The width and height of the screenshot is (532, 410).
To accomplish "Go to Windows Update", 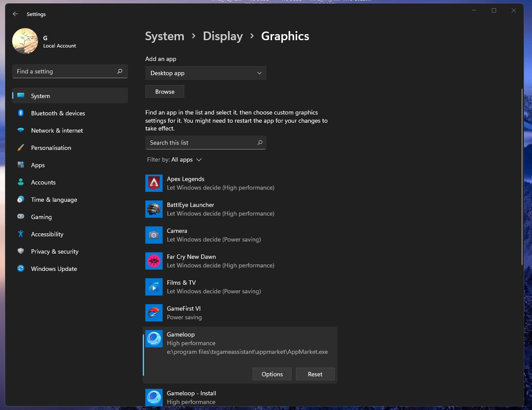I will coord(70,269).
